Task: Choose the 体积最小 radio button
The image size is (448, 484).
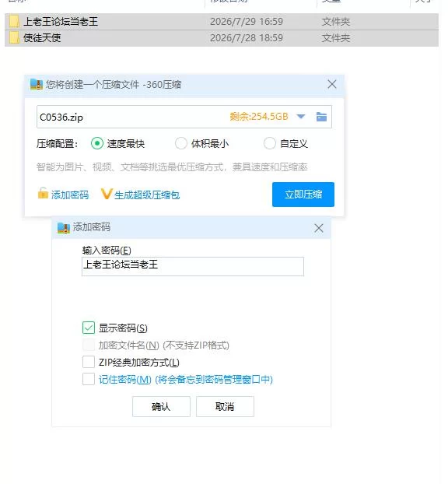Action: tap(180, 143)
